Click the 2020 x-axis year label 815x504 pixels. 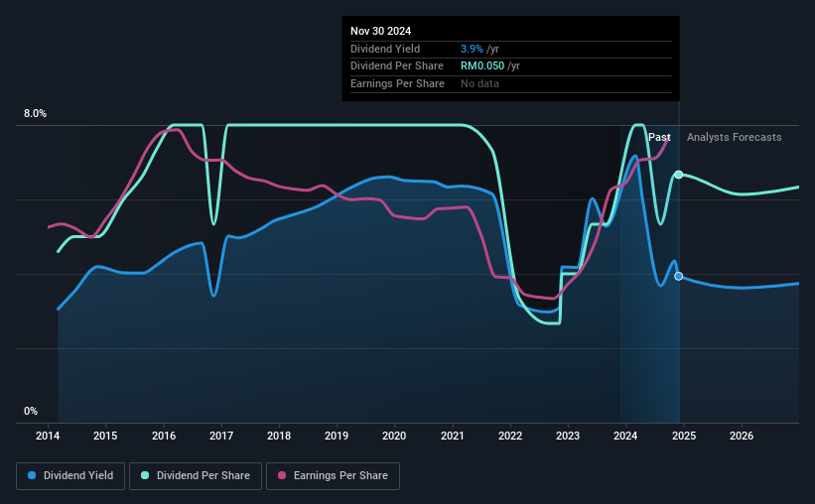[394, 436]
